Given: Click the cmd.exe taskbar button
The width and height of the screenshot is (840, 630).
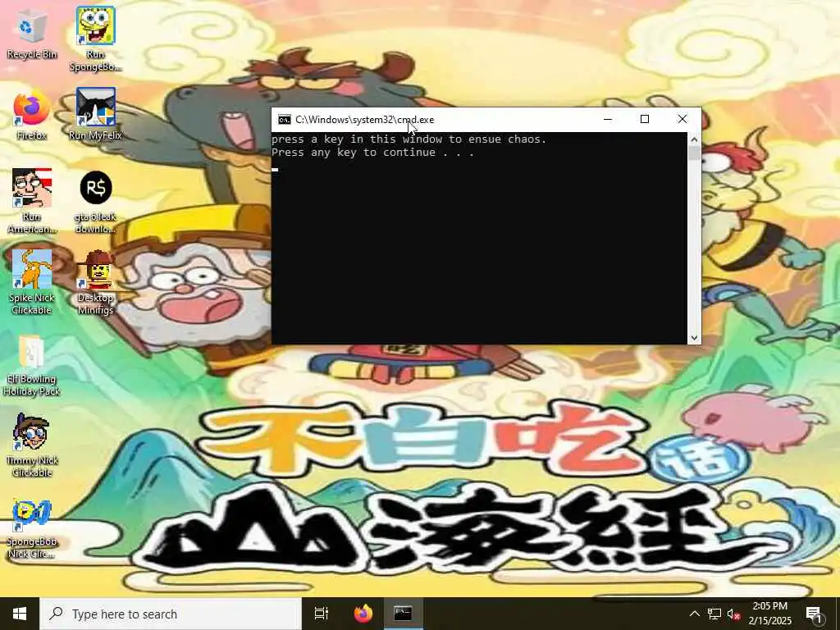Looking at the screenshot, I should 403,614.
